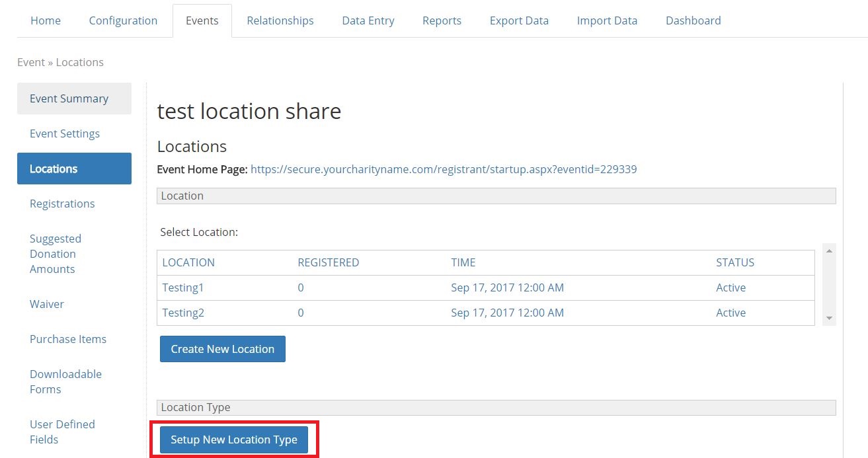Click the Event Home Page URL link

point(444,169)
